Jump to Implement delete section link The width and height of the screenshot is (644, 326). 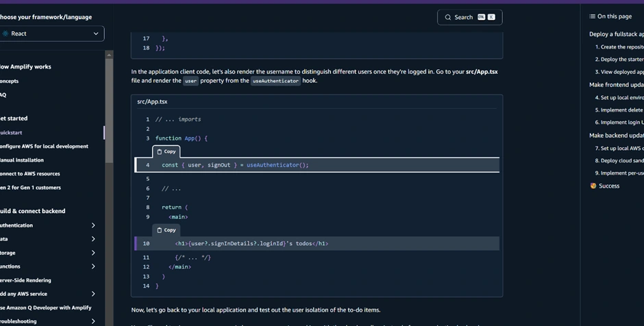coord(619,110)
